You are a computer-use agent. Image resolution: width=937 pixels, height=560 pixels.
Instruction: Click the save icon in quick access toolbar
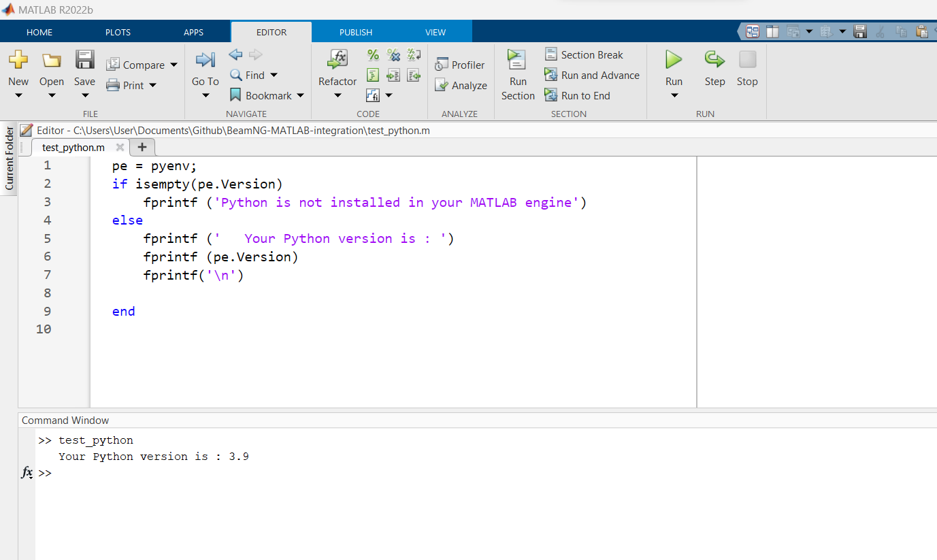pos(860,31)
